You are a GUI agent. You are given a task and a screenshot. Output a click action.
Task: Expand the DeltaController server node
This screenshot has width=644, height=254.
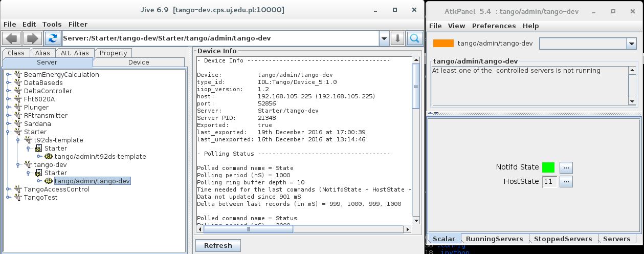tap(9, 91)
